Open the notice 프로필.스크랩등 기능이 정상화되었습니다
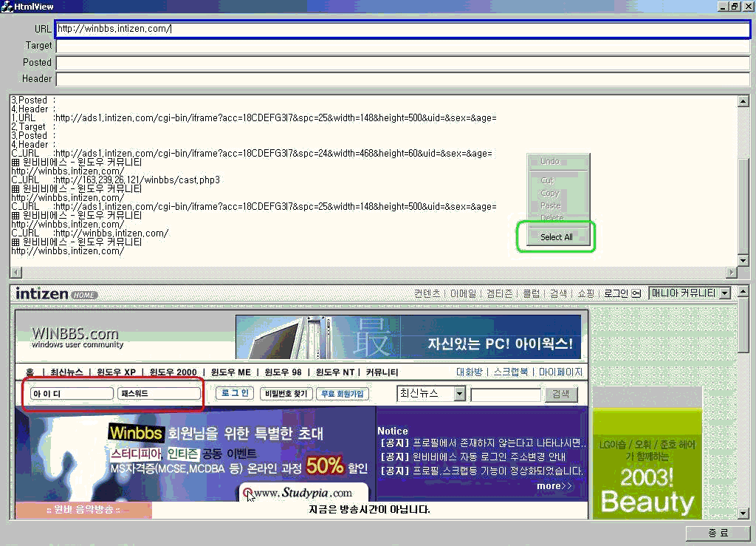Viewport: 756px width, 546px height. [481, 471]
